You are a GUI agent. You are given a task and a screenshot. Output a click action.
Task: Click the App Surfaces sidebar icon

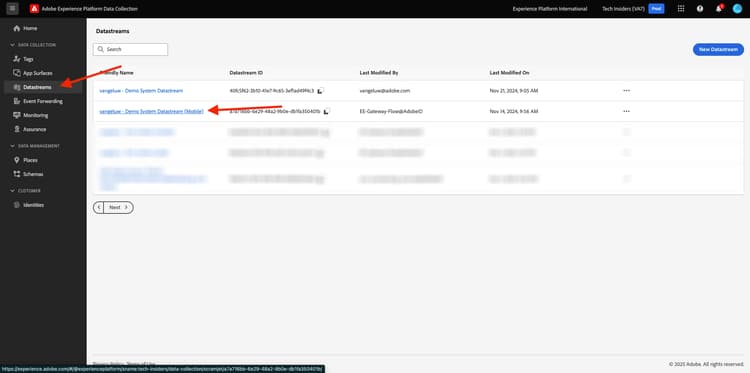coord(17,73)
